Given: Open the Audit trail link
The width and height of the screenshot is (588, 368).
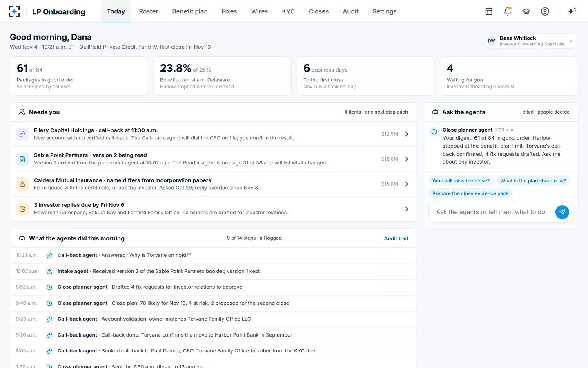Looking at the screenshot, I should coord(396,238).
